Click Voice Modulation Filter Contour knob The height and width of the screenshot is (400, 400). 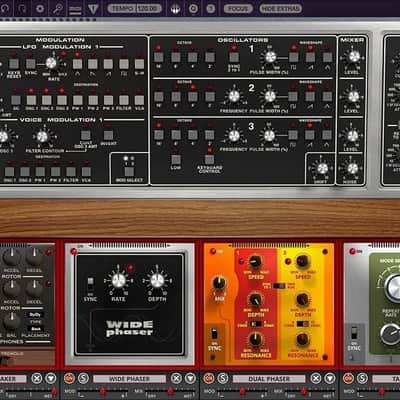42,136
